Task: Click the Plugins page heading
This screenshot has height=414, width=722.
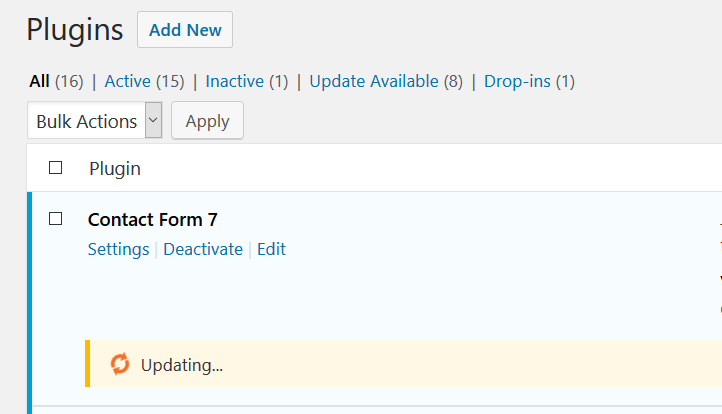Action: click(75, 30)
